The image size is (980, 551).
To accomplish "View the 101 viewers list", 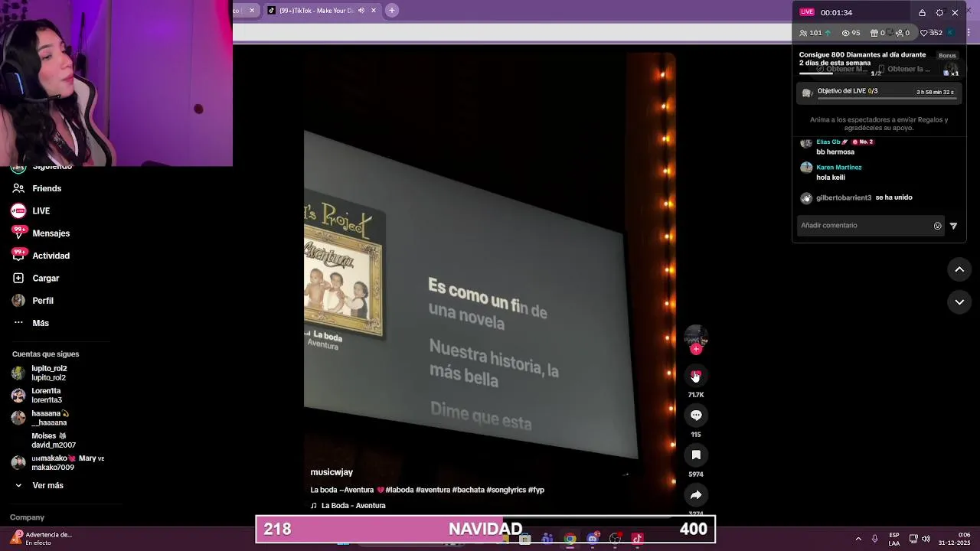I will 815,33.
